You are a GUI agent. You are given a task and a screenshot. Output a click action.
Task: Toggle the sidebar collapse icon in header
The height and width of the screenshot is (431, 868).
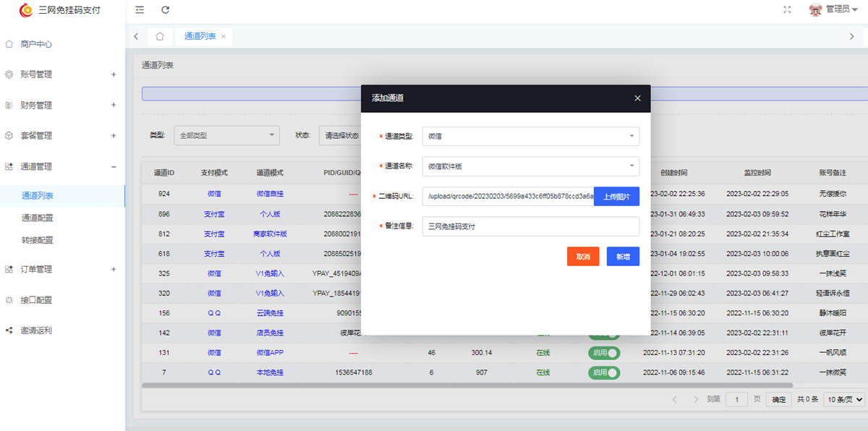(x=140, y=10)
